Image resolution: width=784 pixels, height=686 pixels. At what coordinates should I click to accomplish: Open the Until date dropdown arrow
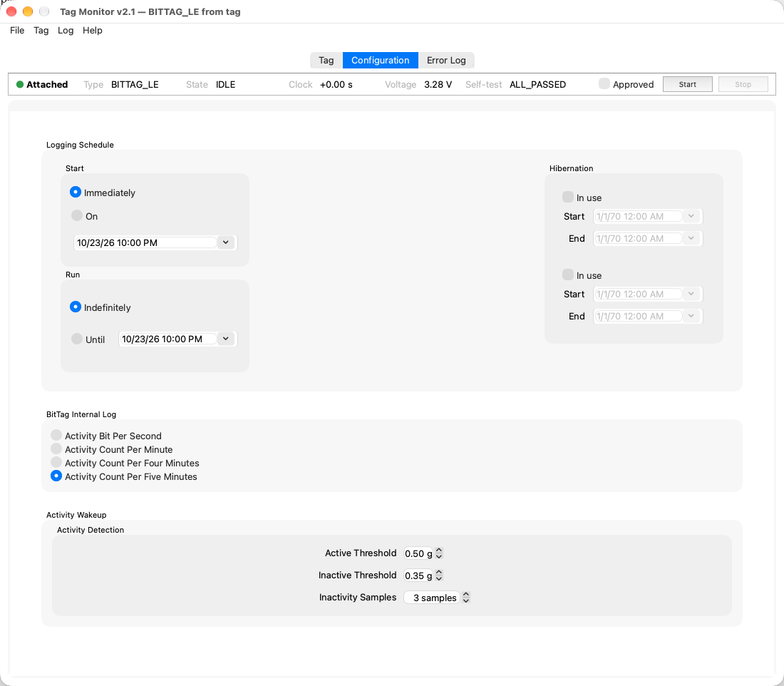[x=226, y=339]
